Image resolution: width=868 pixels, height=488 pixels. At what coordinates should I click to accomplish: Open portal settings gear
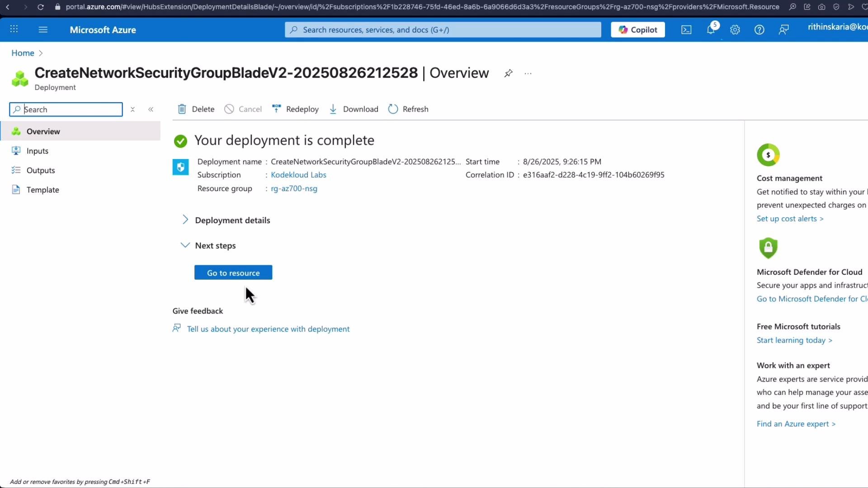(735, 30)
